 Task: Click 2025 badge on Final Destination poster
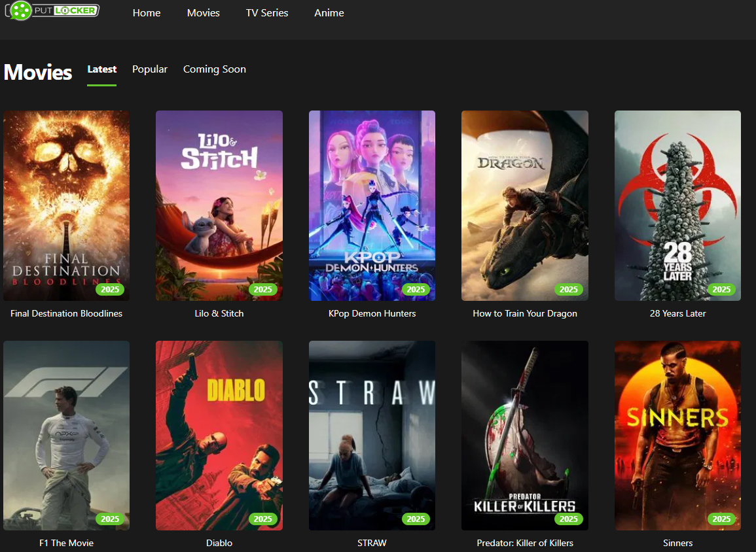coord(110,289)
